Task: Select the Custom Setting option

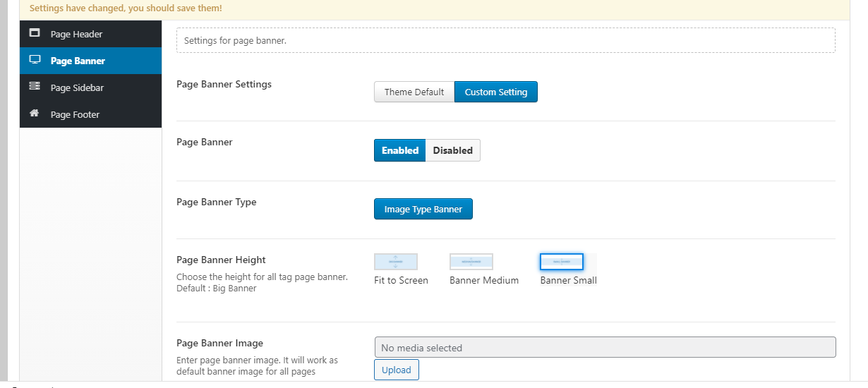Action: point(495,92)
